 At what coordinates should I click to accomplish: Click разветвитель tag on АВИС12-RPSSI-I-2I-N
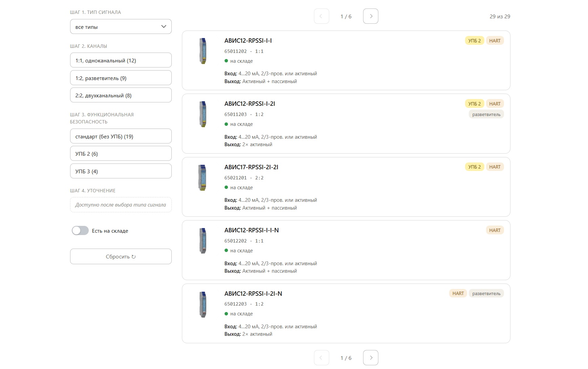[486, 294]
